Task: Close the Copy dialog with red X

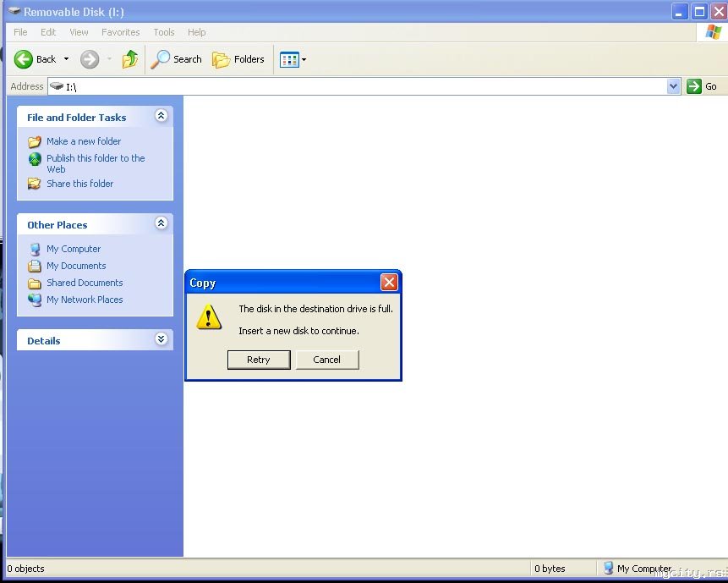Action: tap(389, 282)
